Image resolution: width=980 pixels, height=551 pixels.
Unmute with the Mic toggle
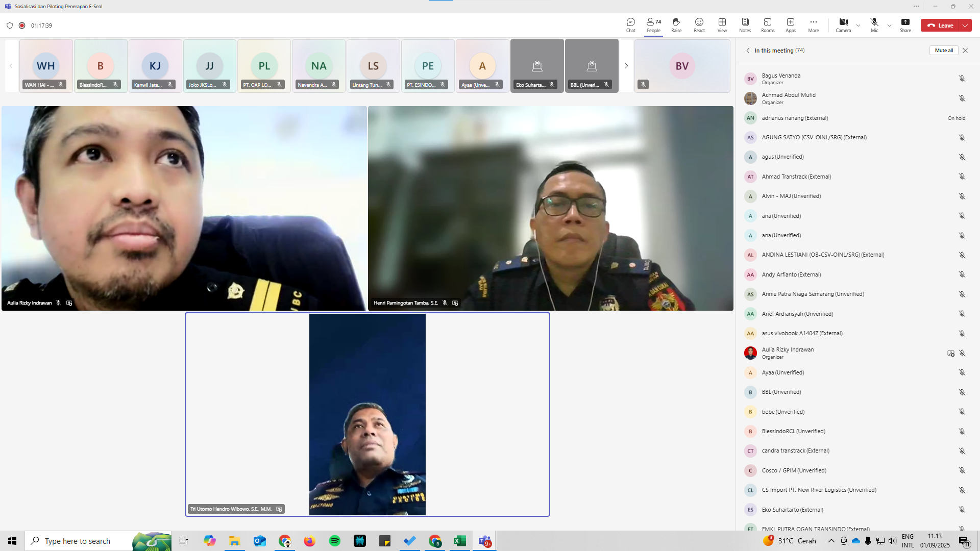pos(874,25)
